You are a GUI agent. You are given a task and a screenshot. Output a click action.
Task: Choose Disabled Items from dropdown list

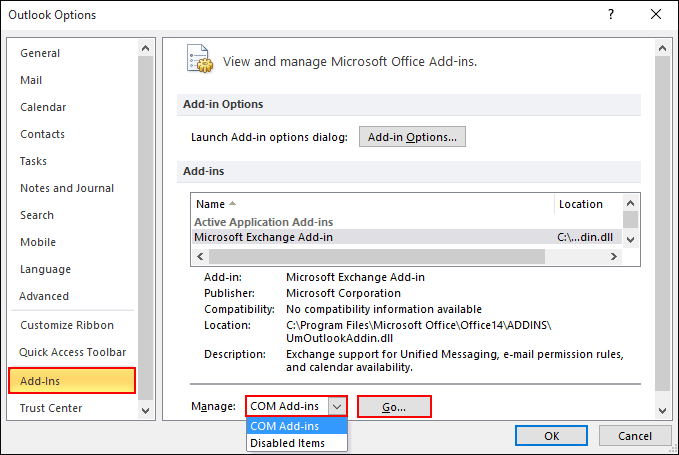[297, 443]
